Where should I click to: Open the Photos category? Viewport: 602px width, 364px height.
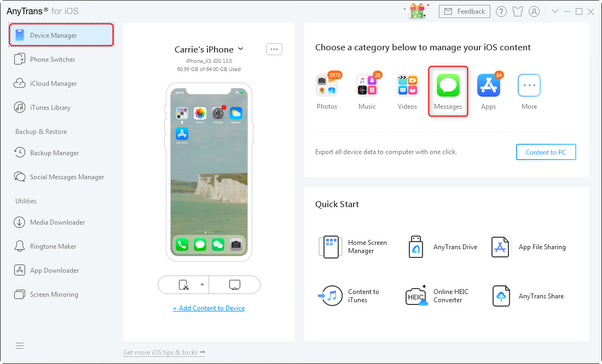coord(327,92)
